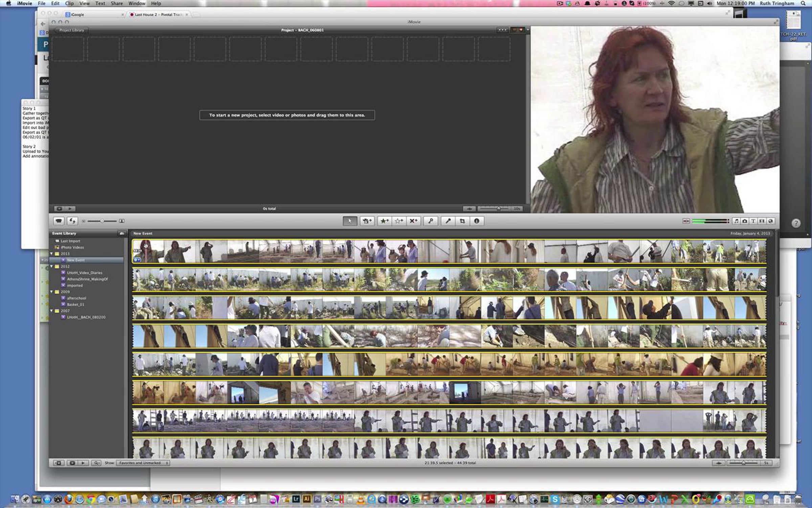812x508 pixels.
Task: Open the Show Favorites and Unmarked dropdown
Action: (143, 463)
